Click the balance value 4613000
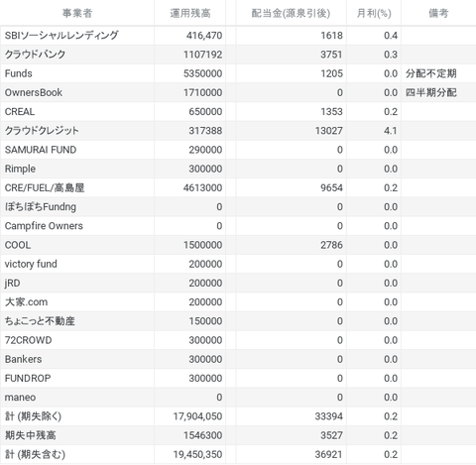476x465 pixels. 202,187
